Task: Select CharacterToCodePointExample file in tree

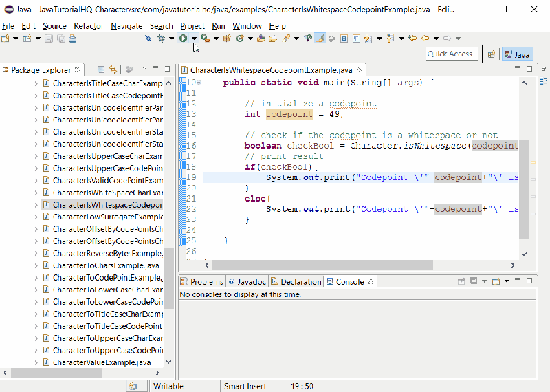Action: coord(102,277)
